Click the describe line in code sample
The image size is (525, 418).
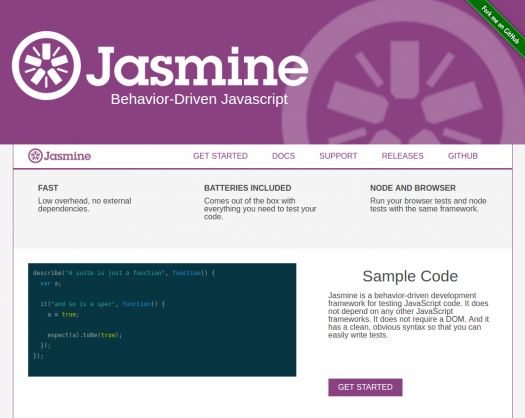(x=124, y=273)
